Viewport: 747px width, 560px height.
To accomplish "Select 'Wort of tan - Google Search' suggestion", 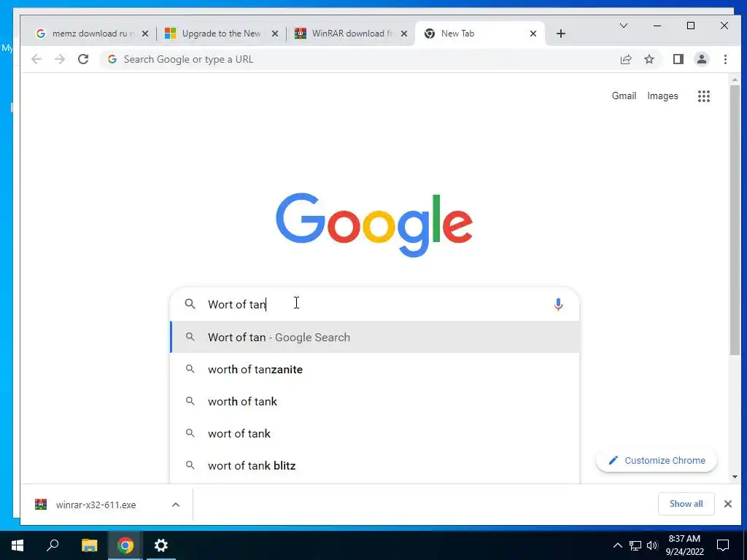I will coord(375,337).
